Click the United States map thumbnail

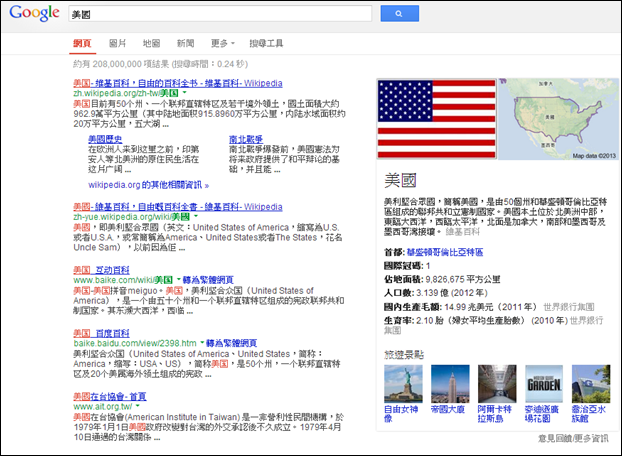(x=558, y=119)
